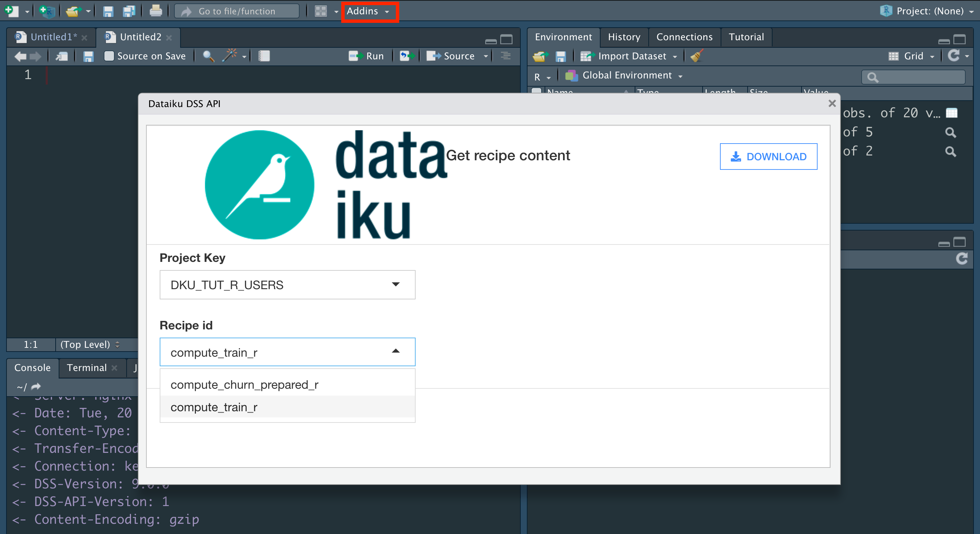Save the Untitled2 document from the editor toolbar
Screen dimensions: 980x534
click(x=88, y=56)
